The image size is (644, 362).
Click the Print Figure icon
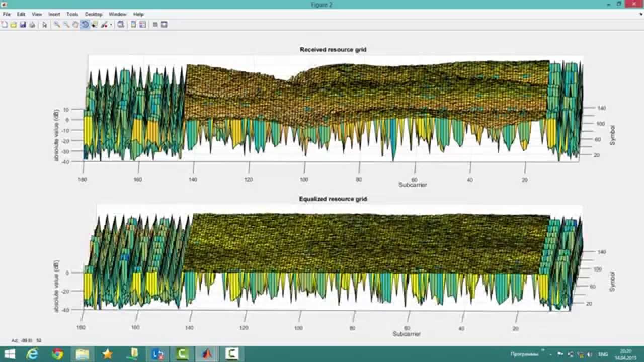[32, 25]
